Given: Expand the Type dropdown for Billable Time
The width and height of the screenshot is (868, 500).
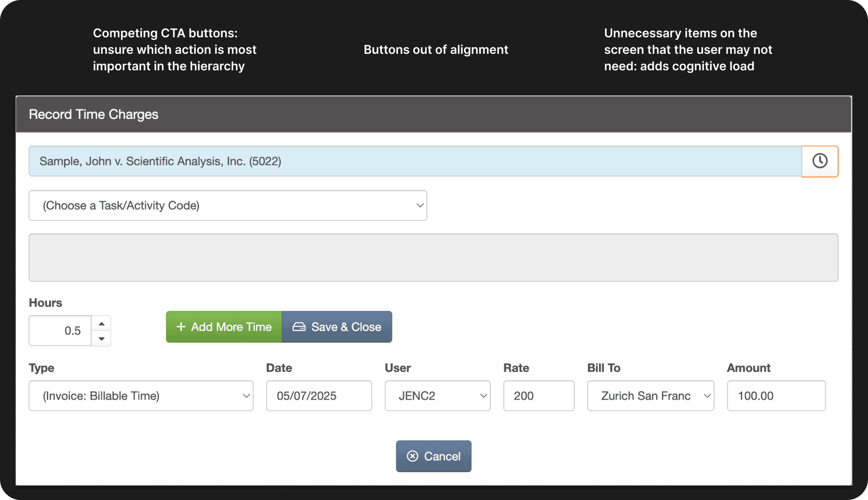Looking at the screenshot, I should (141, 396).
